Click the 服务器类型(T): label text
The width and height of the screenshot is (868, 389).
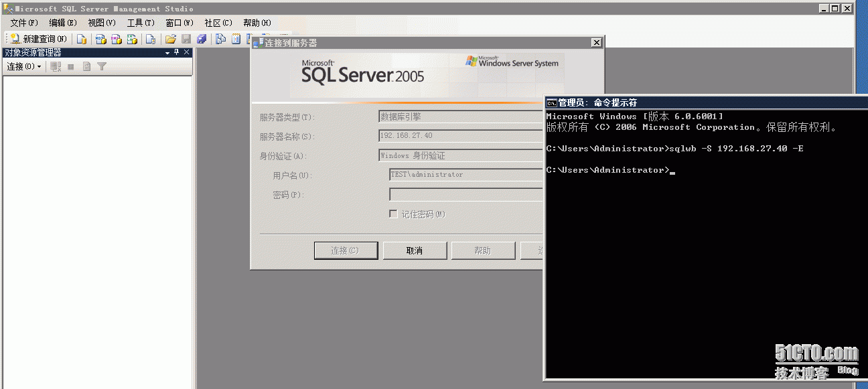(287, 117)
